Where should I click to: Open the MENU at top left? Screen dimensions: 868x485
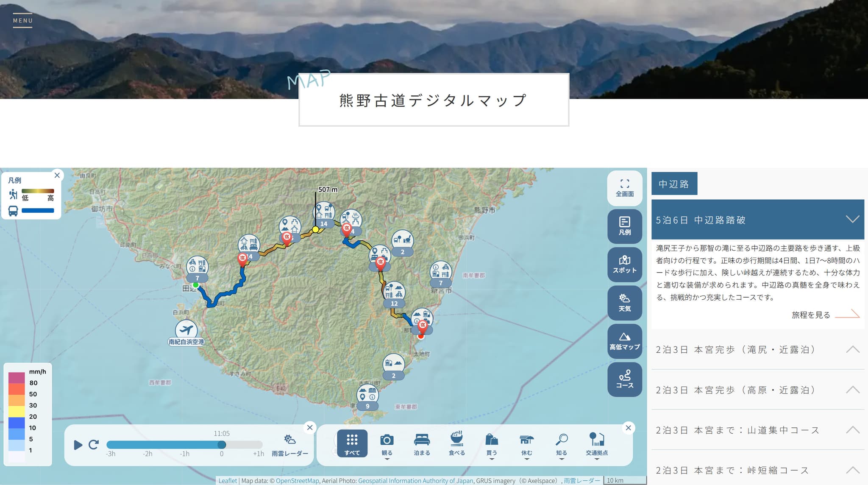point(22,21)
